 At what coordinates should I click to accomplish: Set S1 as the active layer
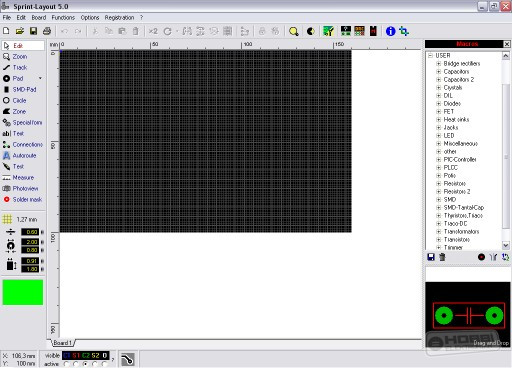pyautogui.click(x=76, y=364)
